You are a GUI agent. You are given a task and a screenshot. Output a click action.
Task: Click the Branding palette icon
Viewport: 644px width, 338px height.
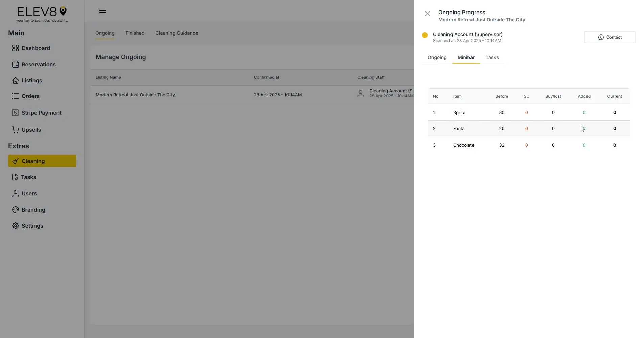(x=15, y=210)
